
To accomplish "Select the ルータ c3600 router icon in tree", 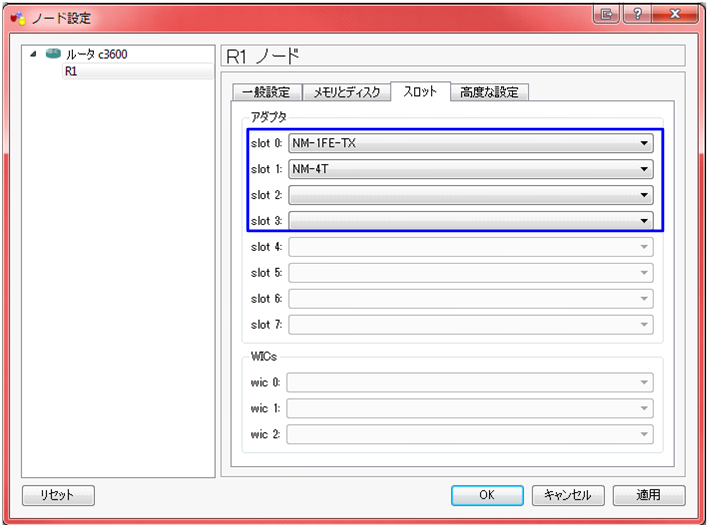I will (53, 54).
